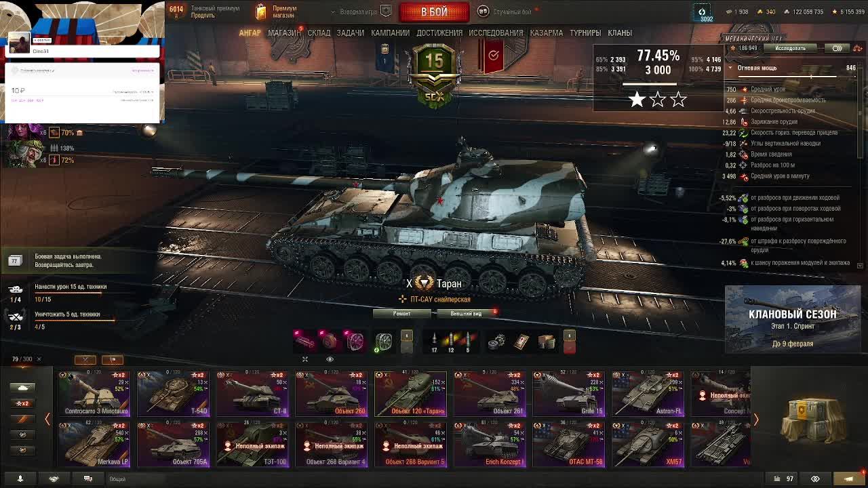
Task: Open the chat channels icon at bottom
Action: (x=87, y=479)
